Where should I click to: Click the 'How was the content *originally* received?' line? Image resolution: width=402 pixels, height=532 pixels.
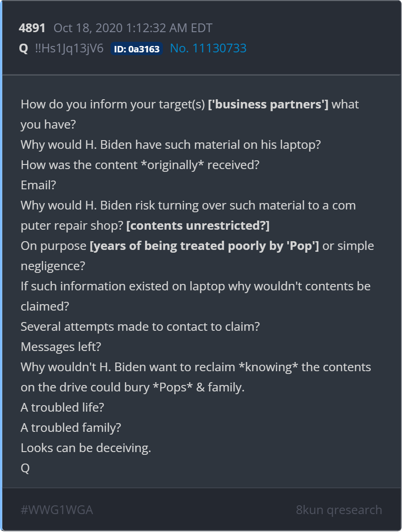click(x=140, y=165)
